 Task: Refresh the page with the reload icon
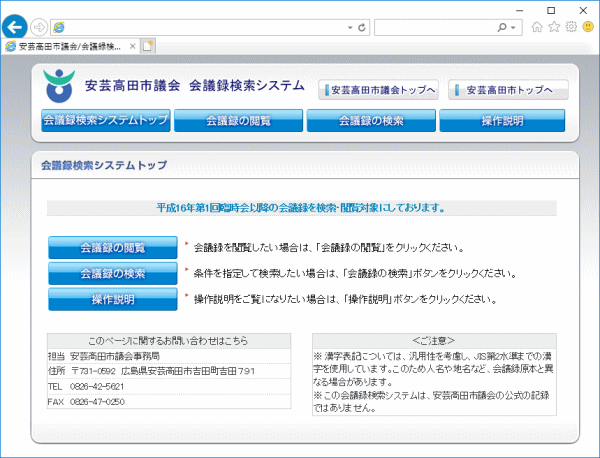(x=362, y=28)
